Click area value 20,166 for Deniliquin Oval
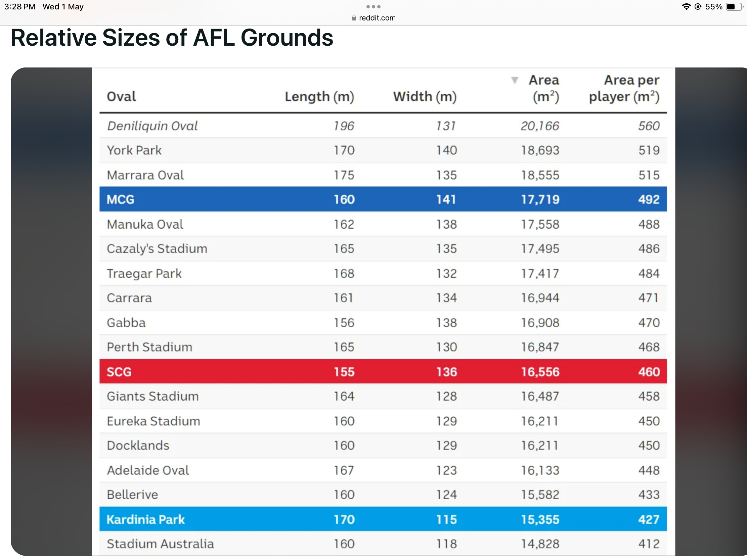The height and width of the screenshot is (560, 747). point(540,126)
